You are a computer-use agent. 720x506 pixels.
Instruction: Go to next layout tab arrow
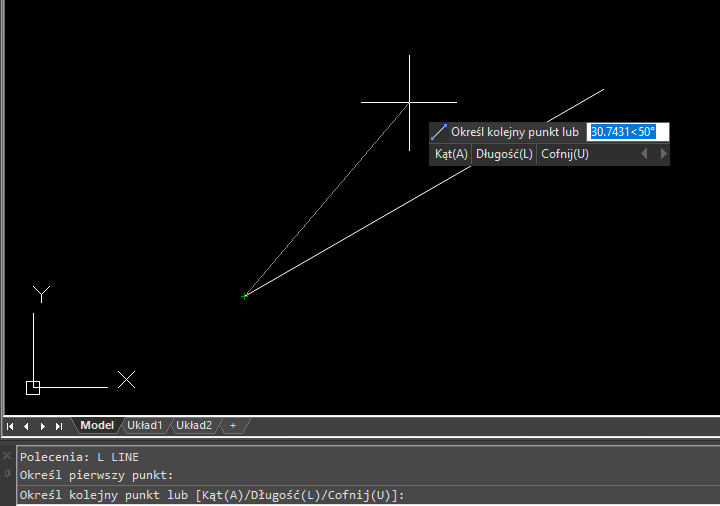point(43,426)
